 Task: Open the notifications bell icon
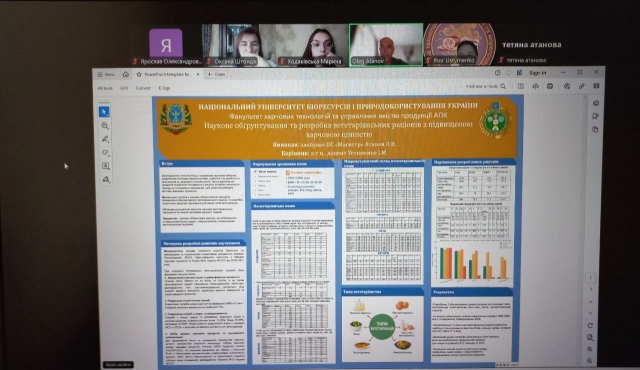click(x=509, y=73)
